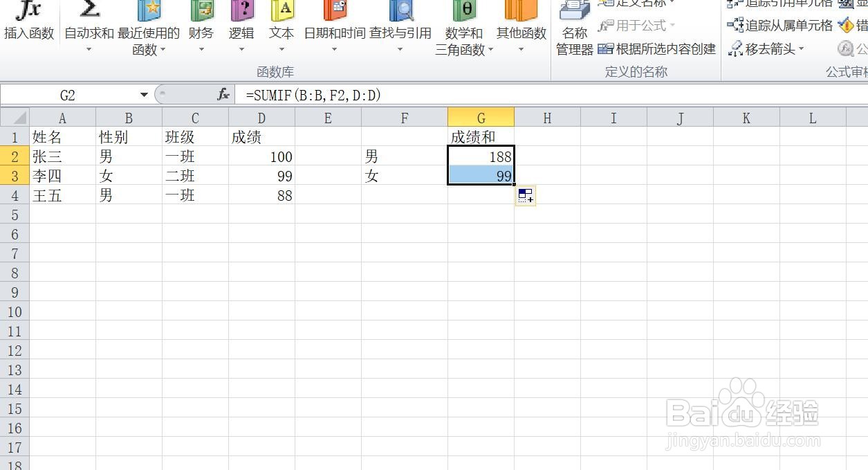Image resolution: width=868 pixels, height=470 pixels.
Task: Expand the 财务 dropdown arrow
Action: (201, 49)
